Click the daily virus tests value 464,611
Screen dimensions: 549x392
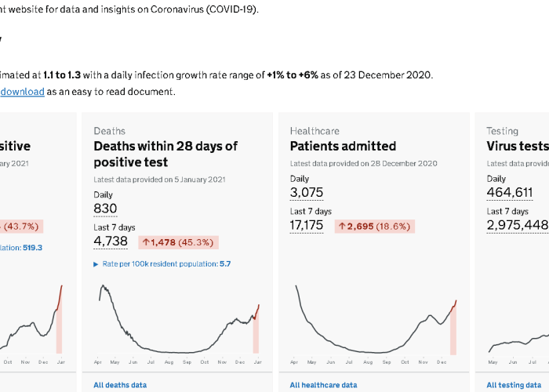pos(509,192)
